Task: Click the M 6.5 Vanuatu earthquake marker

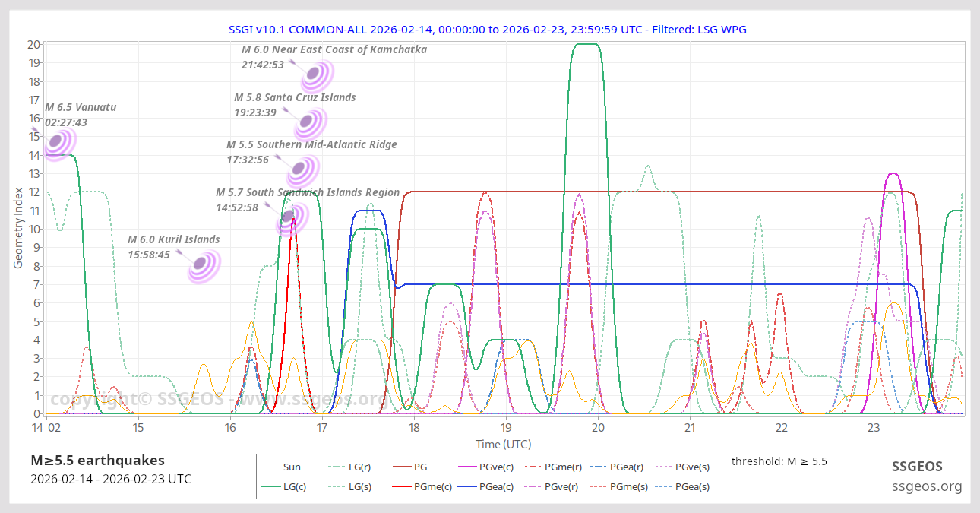Action: 57,142
